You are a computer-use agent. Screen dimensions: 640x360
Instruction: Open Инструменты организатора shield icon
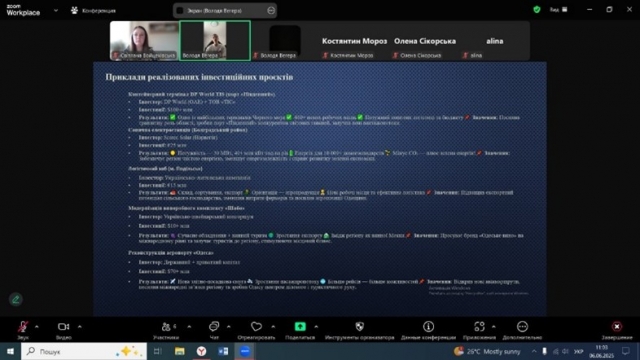360,327
